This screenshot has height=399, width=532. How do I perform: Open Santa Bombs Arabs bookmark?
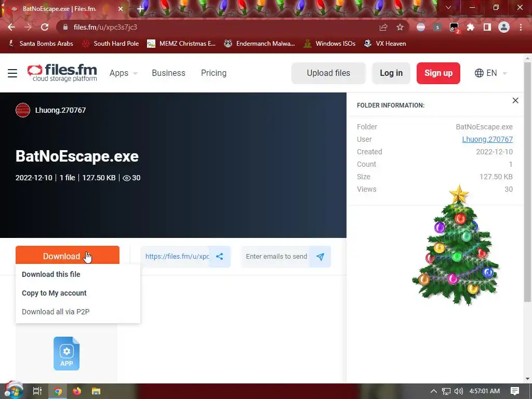[x=41, y=44]
